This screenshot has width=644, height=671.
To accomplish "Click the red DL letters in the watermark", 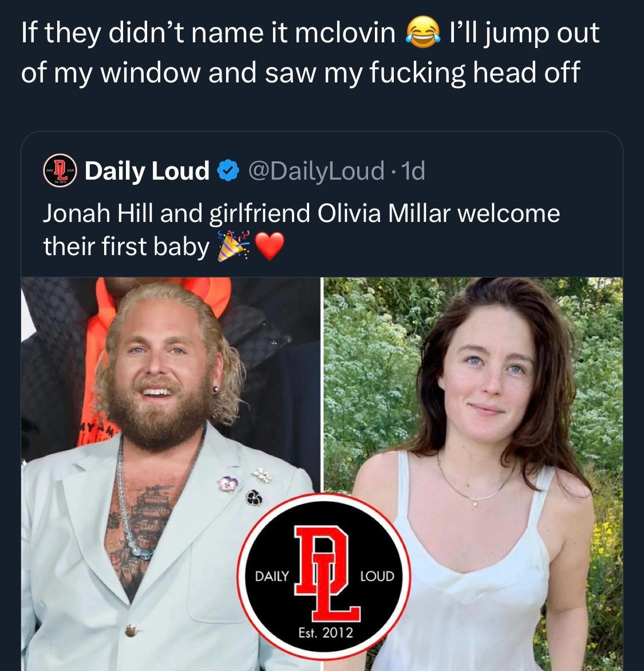I will 327,574.
